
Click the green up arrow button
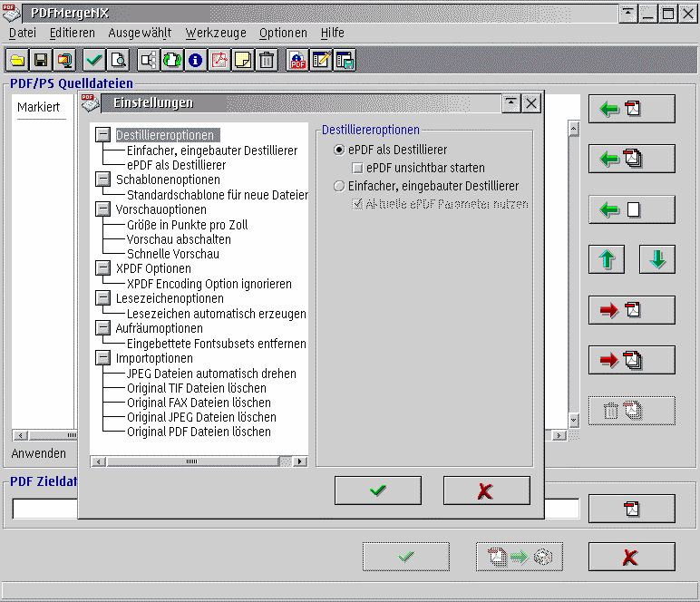tap(607, 259)
